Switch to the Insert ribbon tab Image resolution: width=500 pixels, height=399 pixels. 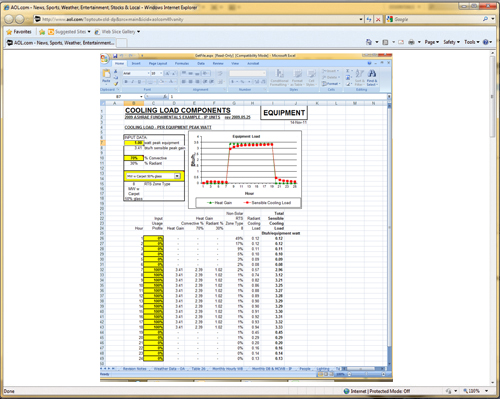pyautogui.click(x=136, y=63)
